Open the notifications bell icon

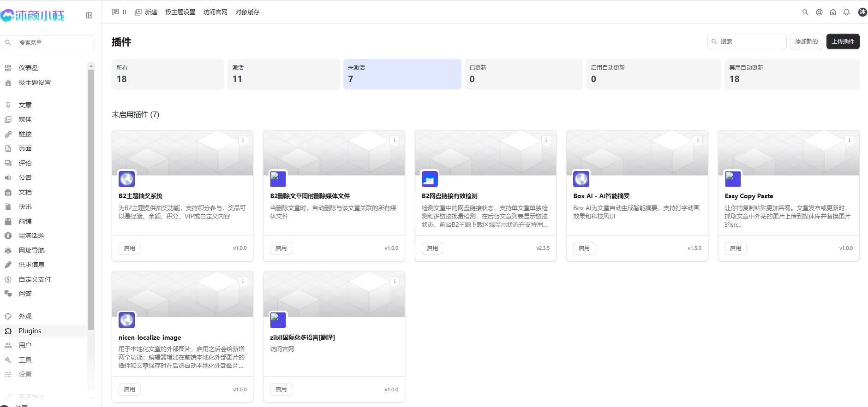click(x=846, y=12)
